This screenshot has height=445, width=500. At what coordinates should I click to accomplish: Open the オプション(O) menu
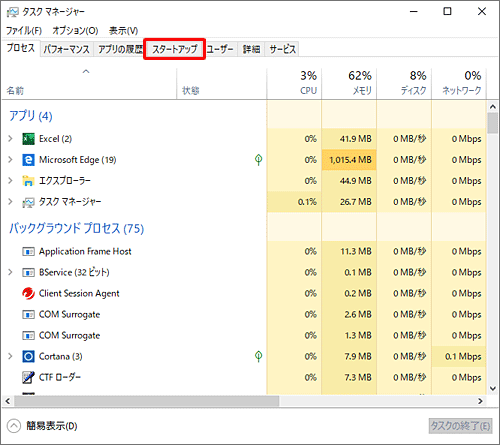click(75, 31)
